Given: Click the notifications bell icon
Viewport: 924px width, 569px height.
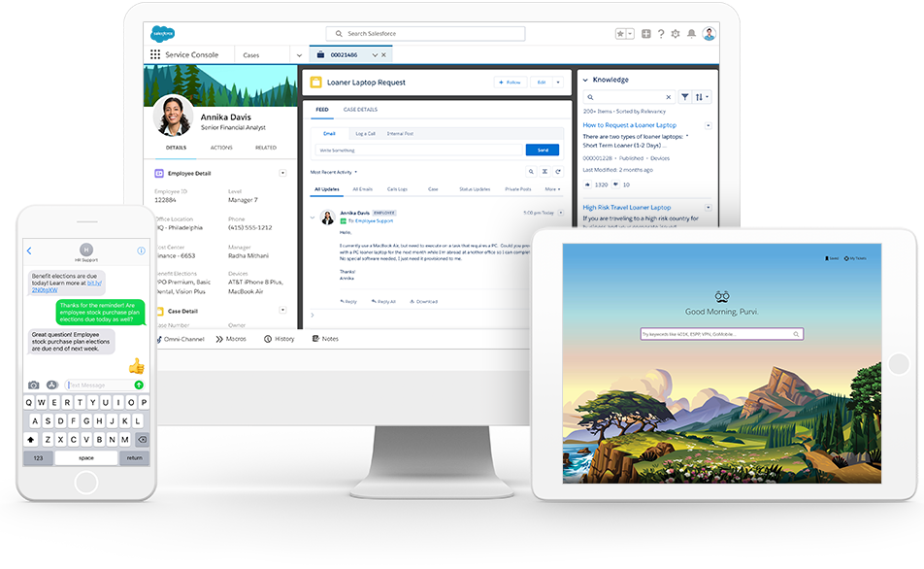Looking at the screenshot, I should [691, 34].
